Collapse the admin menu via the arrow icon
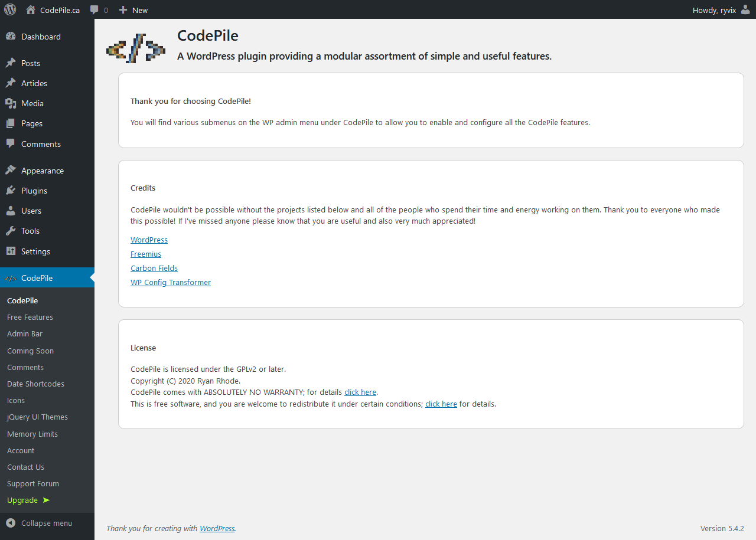 point(11,523)
